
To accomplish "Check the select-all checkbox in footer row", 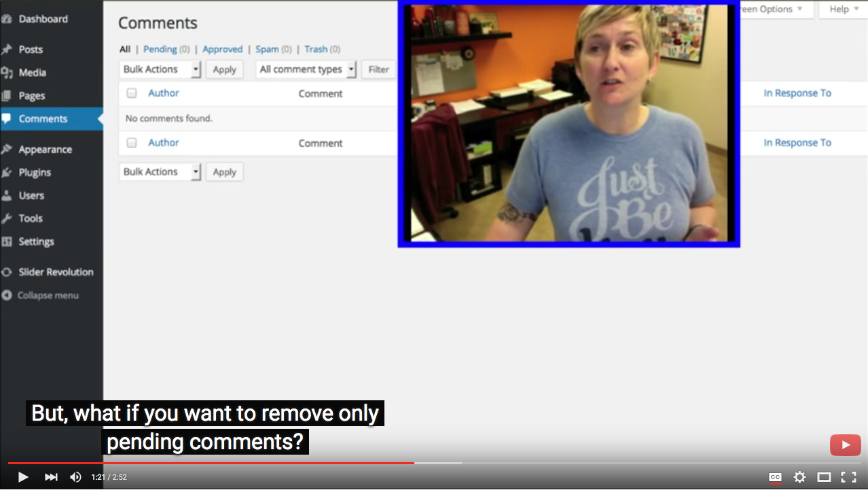I will click(132, 143).
